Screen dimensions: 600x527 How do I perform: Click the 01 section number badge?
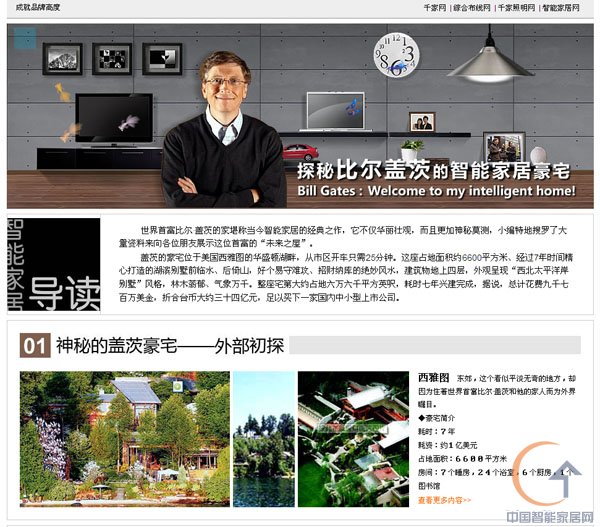coord(35,345)
